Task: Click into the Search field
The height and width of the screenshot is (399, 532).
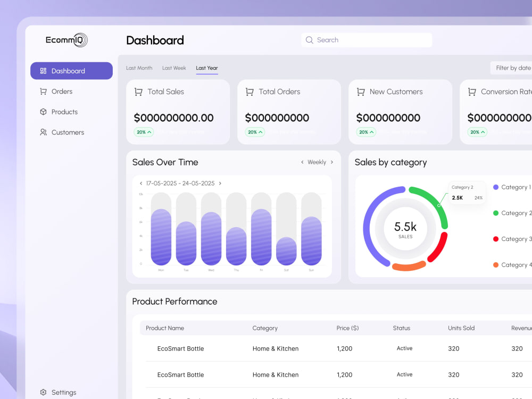Action: point(367,40)
